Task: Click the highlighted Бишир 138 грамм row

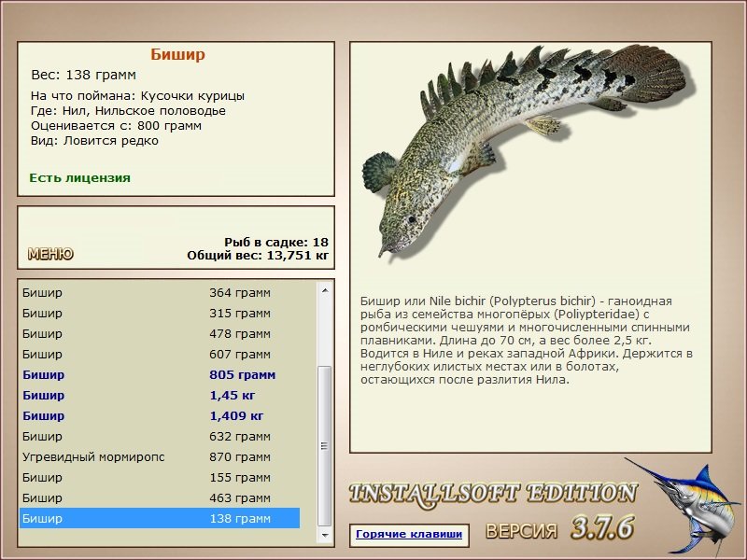Action: coord(160,518)
